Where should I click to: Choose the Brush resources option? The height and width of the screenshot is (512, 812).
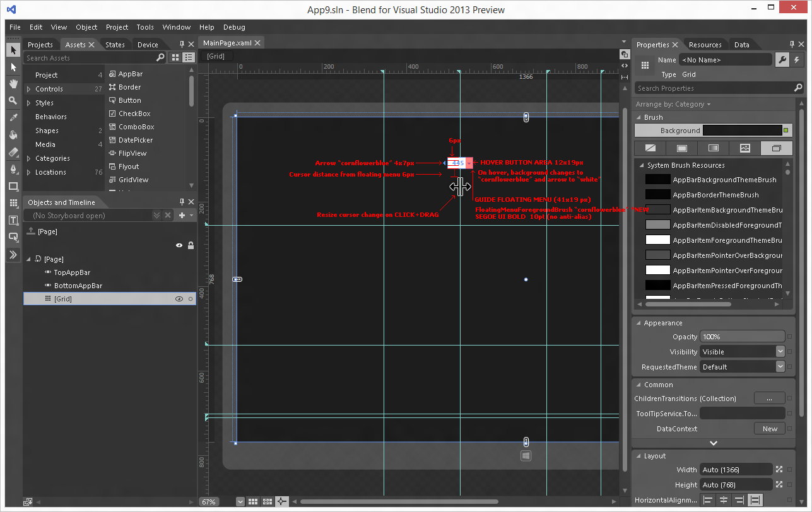776,148
